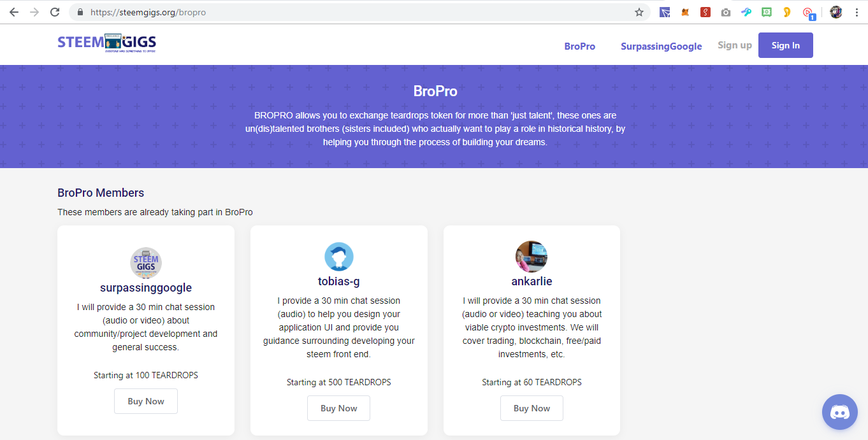Click the surpassinggoogle member name
868x440 pixels.
coord(146,288)
